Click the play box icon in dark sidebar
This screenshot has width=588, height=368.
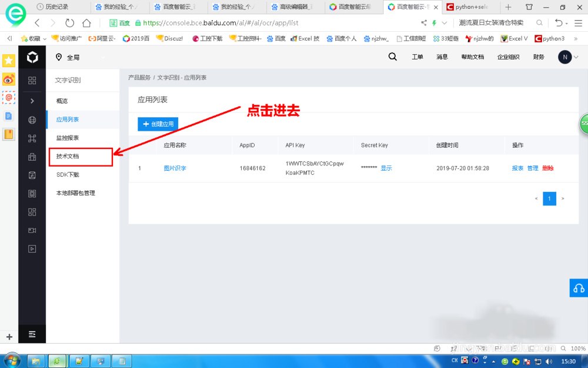(x=32, y=248)
